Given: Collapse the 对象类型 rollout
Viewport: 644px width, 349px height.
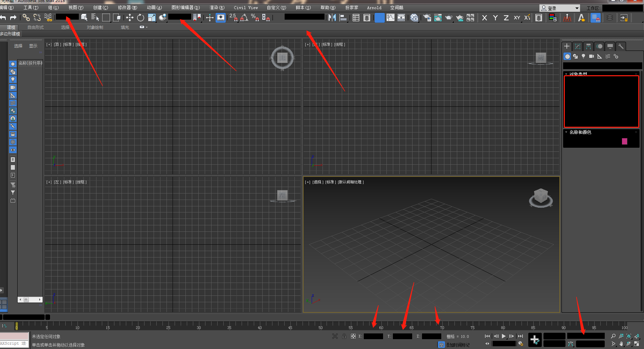Looking at the screenshot, I should (578, 74).
